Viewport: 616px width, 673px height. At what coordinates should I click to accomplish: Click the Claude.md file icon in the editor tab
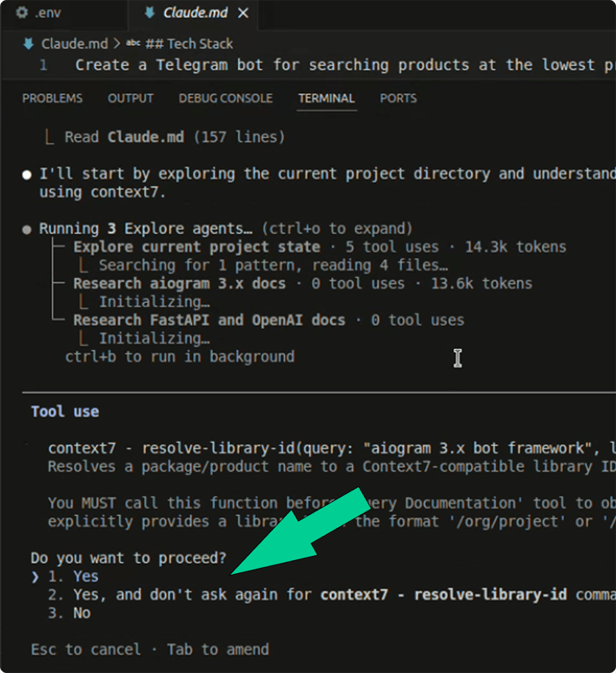tap(150, 13)
